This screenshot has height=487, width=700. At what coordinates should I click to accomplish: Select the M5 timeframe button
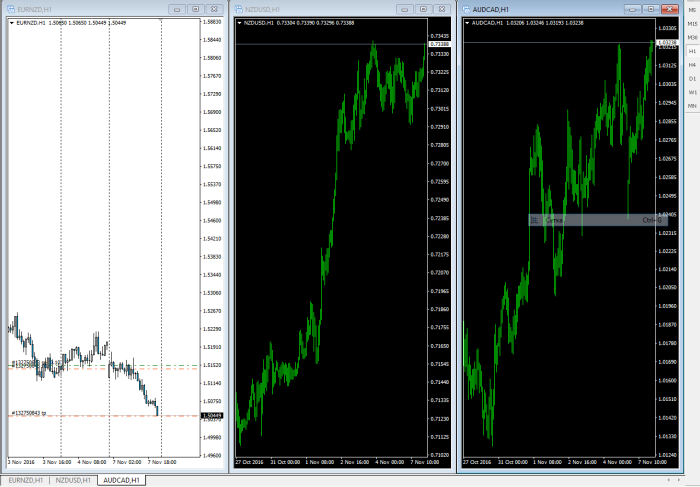coord(692,10)
